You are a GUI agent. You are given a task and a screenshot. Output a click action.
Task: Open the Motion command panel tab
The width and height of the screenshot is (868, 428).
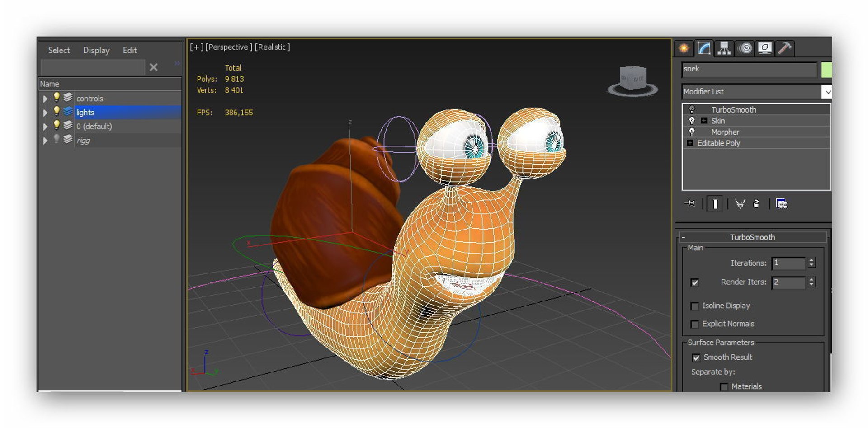point(745,48)
